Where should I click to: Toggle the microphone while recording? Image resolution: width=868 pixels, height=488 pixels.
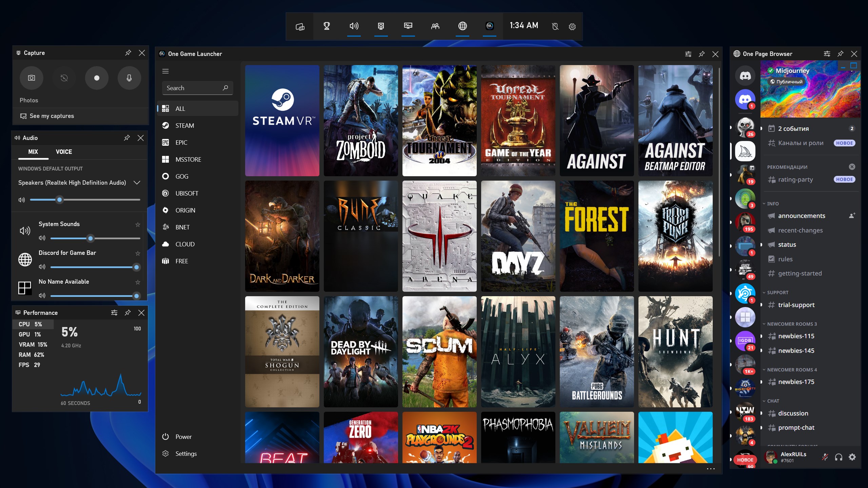(129, 78)
